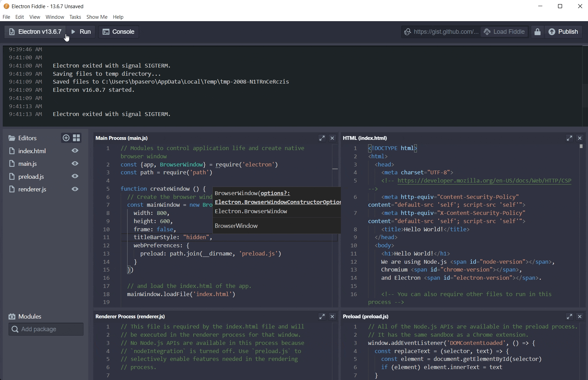Maximize the HTML index.html editor panel
The height and width of the screenshot is (380, 588).
pyautogui.click(x=570, y=138)
